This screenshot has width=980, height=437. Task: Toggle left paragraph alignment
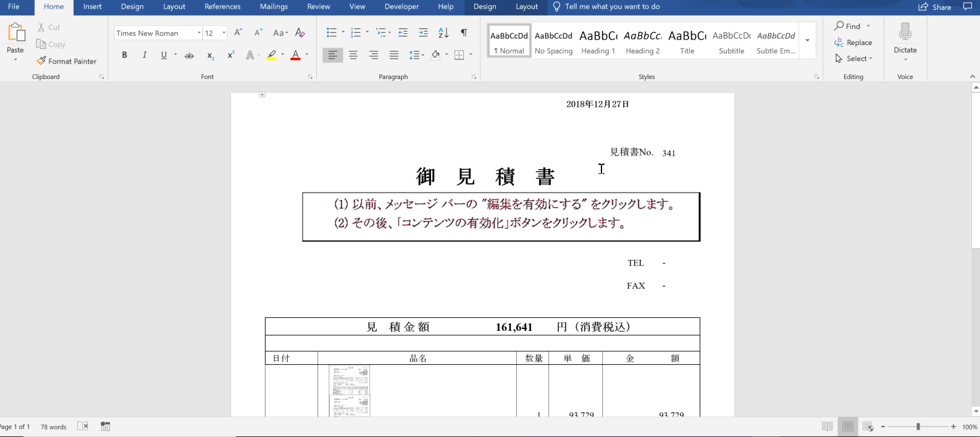pos(333,56)
